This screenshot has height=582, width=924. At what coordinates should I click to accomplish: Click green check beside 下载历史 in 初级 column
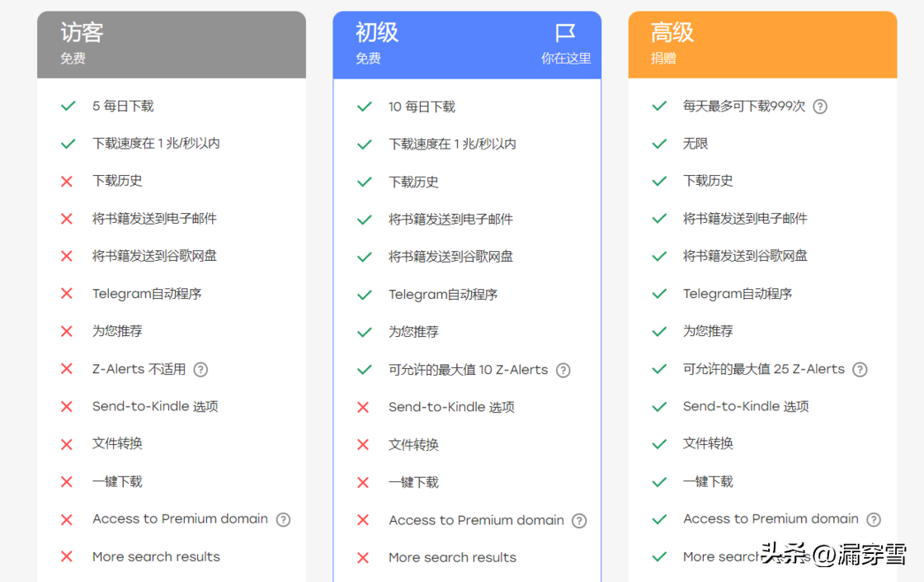365,182
